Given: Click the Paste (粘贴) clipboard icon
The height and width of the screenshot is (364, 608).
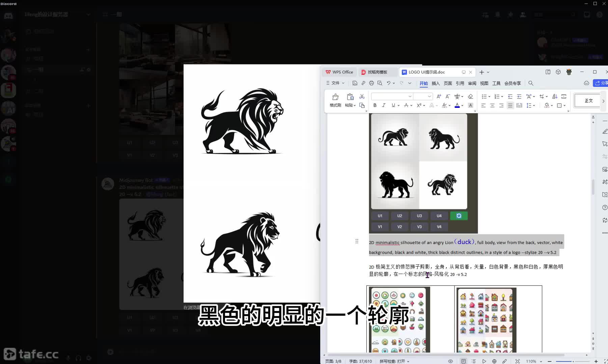Looking at the screenshot, I should tap(350, 97).
